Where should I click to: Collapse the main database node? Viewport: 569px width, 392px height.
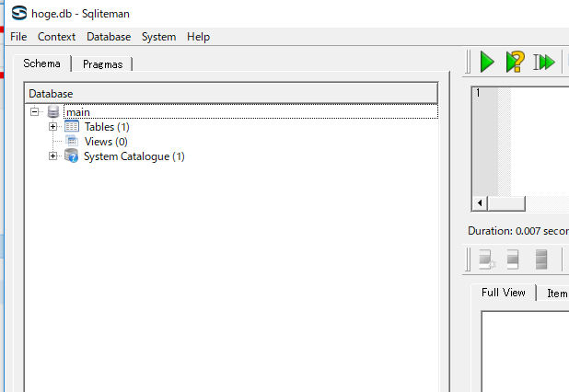pos(35,112)
